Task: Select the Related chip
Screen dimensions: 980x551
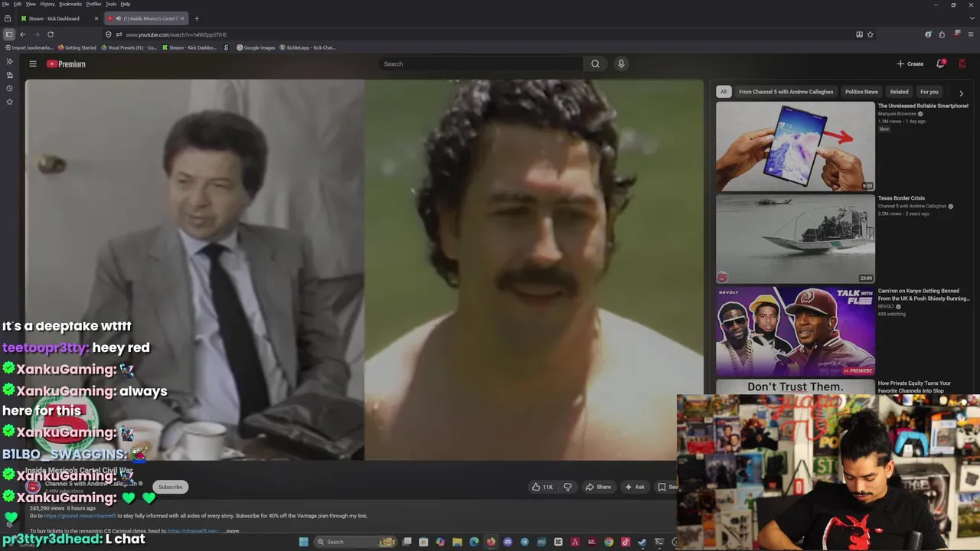Action: click(899, 92)
